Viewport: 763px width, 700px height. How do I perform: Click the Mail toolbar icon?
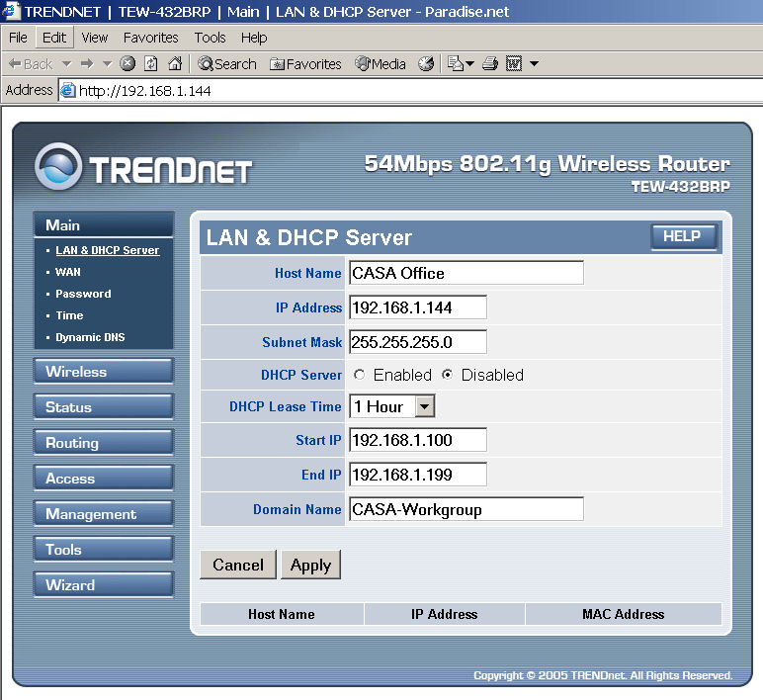[x=456, y=63]
